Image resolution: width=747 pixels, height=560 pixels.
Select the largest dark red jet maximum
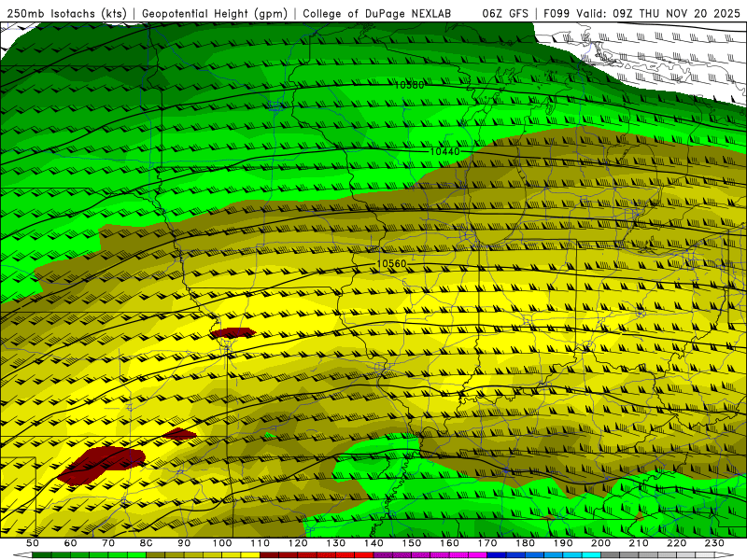(101, 465)
